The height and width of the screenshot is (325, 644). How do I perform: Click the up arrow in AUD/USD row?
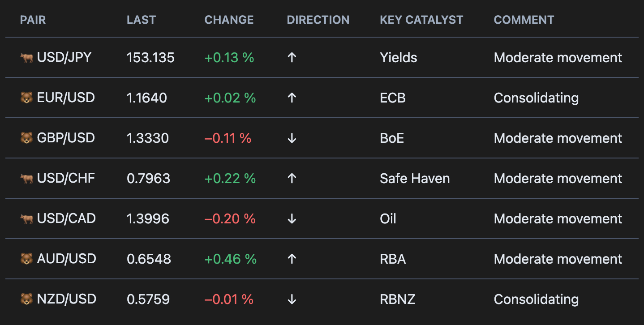(292, 259)
